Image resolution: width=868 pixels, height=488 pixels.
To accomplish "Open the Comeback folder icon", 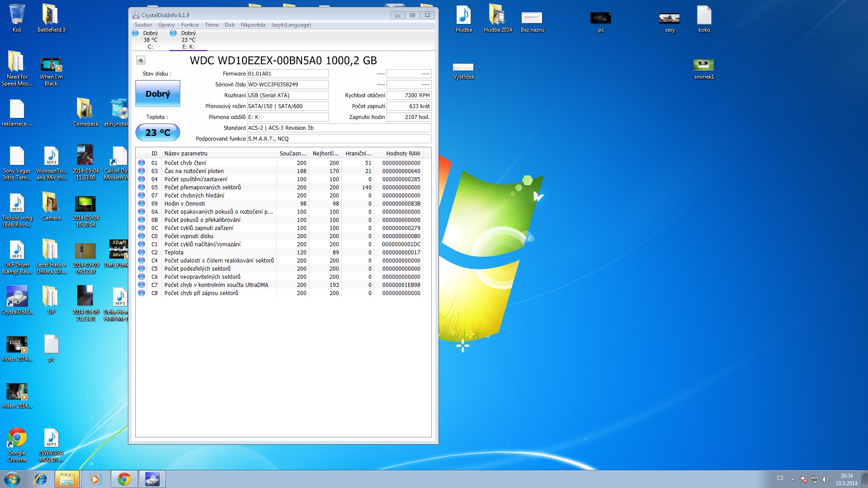I will pos(85,113).
